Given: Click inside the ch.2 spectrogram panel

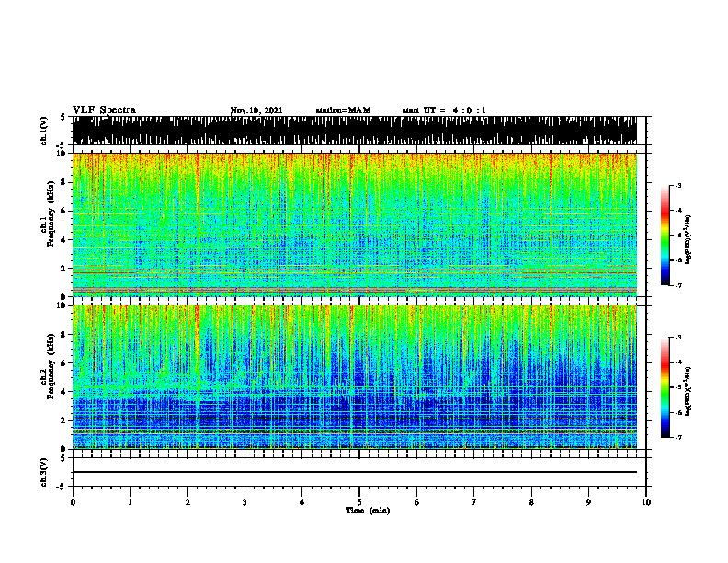Looking at the screenshot, I should [355, 377].
